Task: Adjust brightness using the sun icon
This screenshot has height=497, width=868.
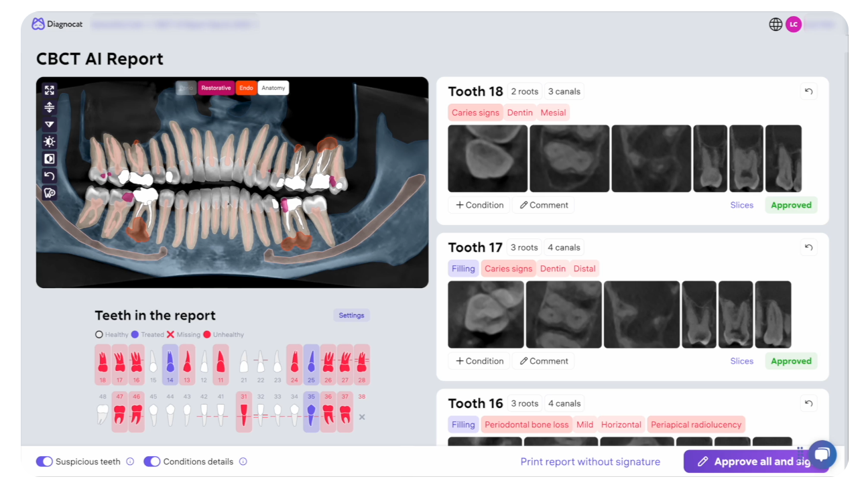Action: click(50, 141)
